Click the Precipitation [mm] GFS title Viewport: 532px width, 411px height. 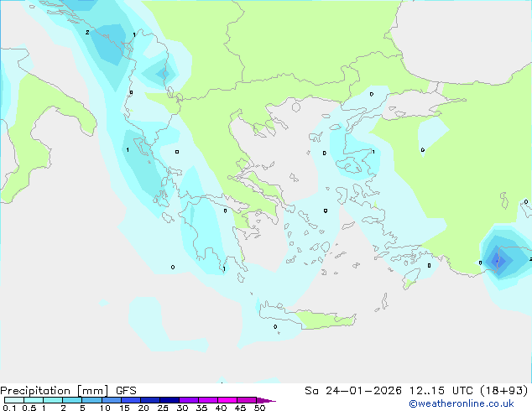point(68,391)
